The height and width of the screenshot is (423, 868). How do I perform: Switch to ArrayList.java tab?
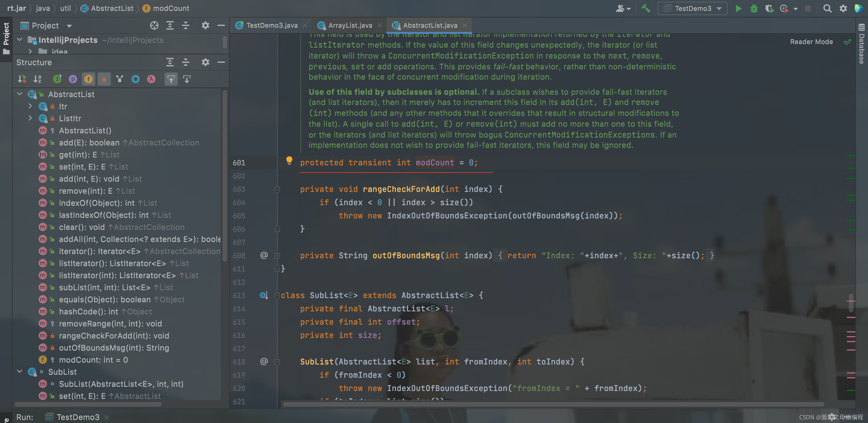350,25
